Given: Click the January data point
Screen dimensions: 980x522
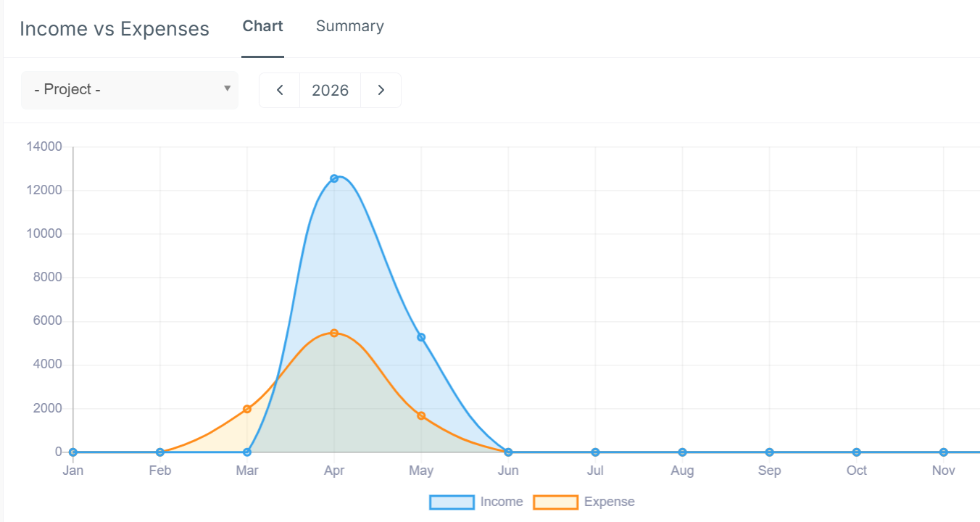Looking at the screenshot, I should (73, 452).
